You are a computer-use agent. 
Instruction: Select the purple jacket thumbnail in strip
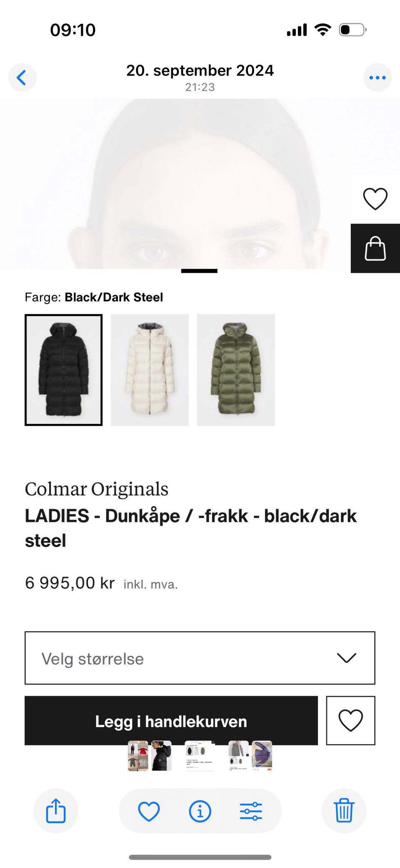pyautogui.click(x=262, y=756)
